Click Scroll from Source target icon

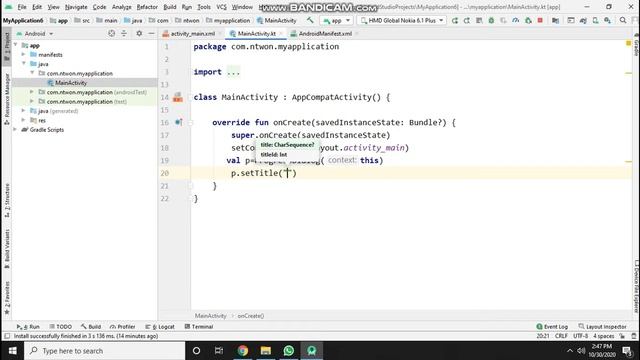coord(111,33)
